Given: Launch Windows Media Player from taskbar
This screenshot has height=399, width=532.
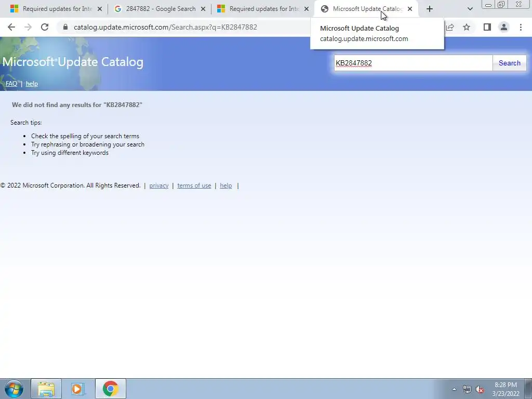Looking at the screenshot, I should click(78, 389).
